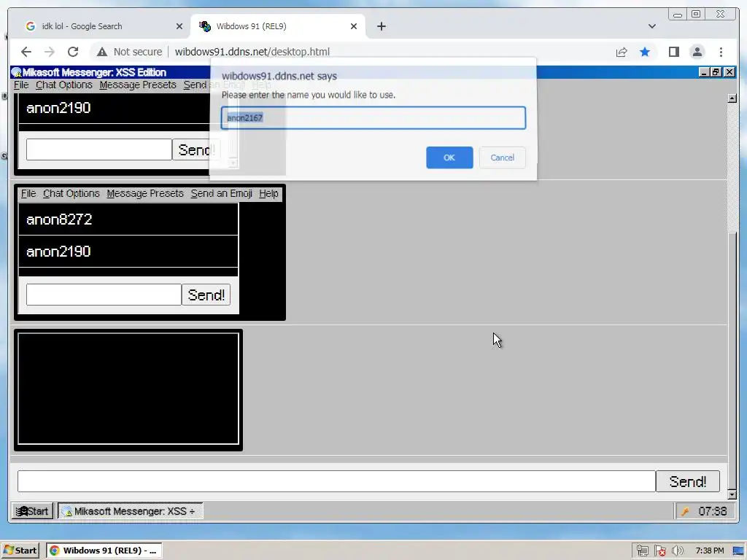Viewport: 747px width, 560px height.
Task: Click the message input in nested messenger
Action: pos(104,295)
